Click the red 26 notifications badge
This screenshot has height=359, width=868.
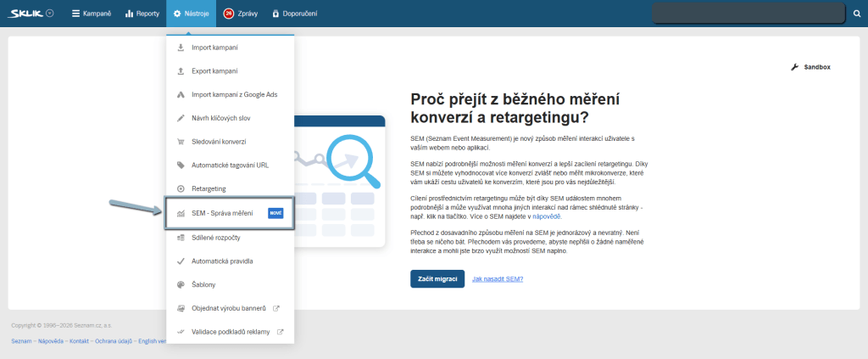click(229, 14)
